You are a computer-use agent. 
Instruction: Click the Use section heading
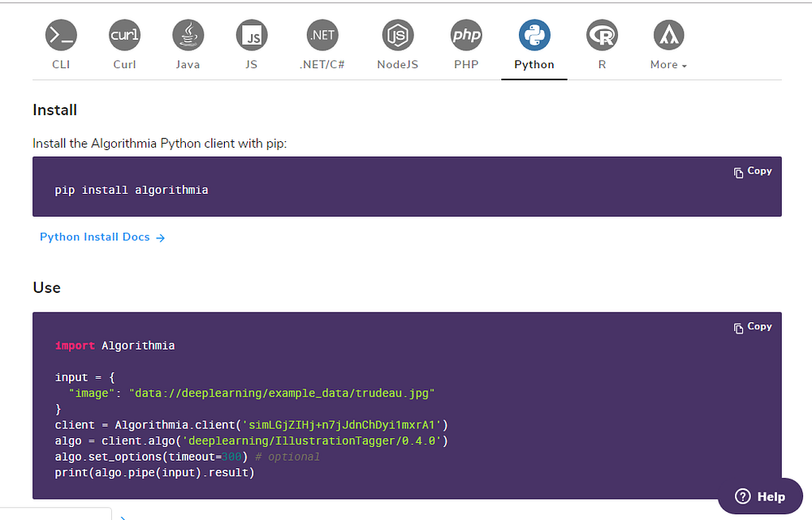coord(46,288)
